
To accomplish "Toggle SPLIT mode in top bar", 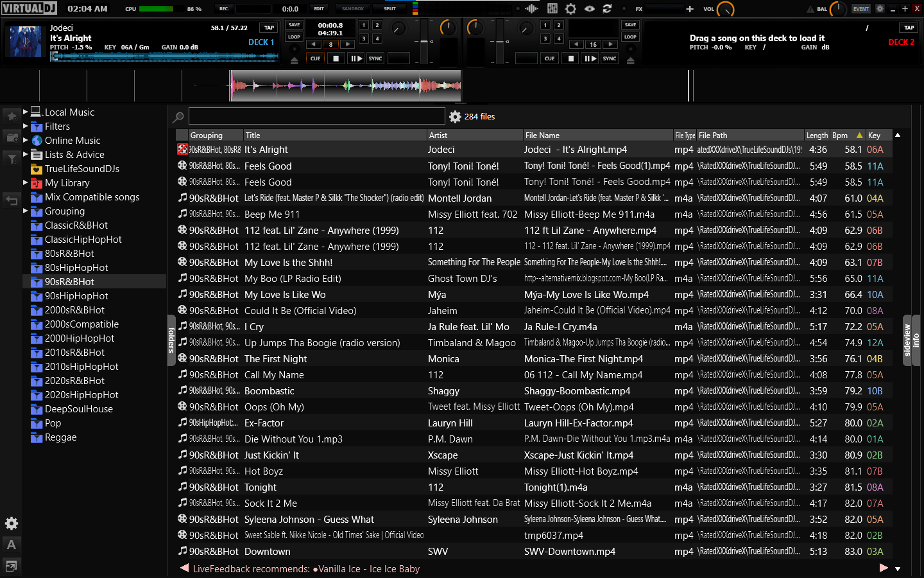I will click(x=389, y=9).
